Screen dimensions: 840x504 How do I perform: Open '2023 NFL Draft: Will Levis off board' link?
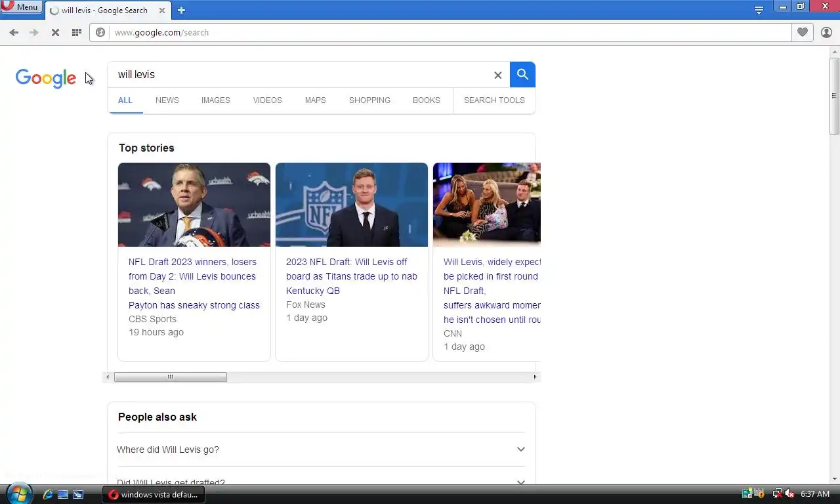coord(352,276)
